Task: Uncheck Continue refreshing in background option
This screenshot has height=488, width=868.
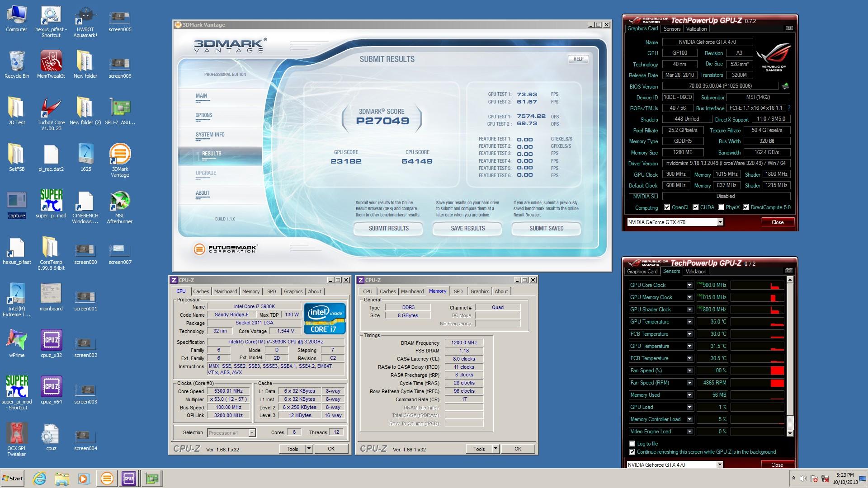Action: tap(632, 452)
